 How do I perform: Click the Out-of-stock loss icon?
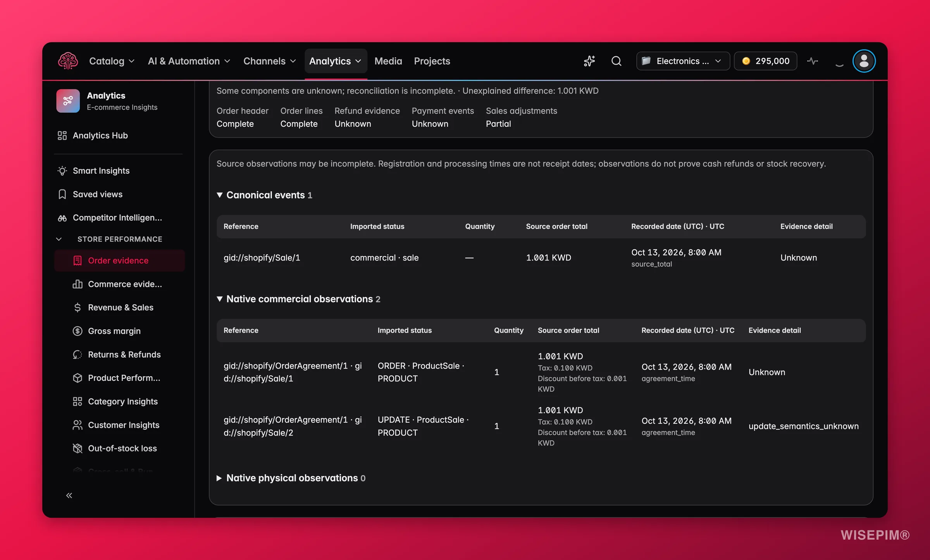(x=77, y=448)
